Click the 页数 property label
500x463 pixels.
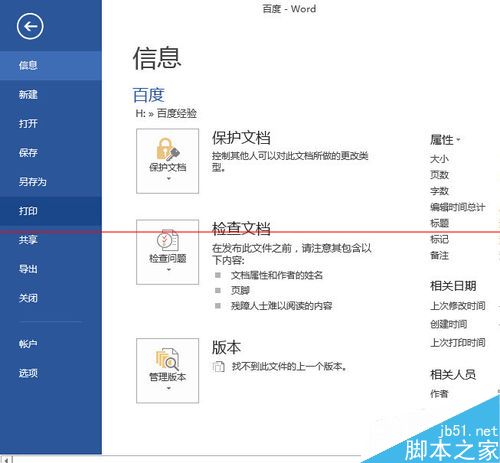(x=439, y=175)
